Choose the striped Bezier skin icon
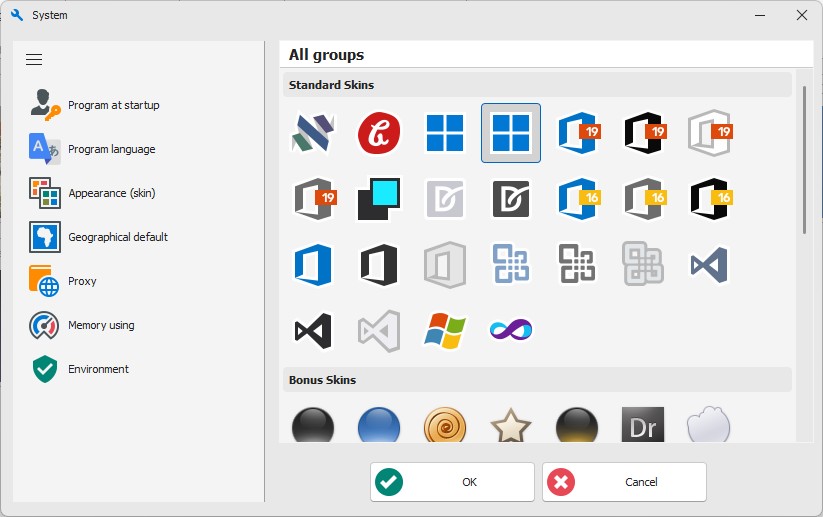 point(313,133)
